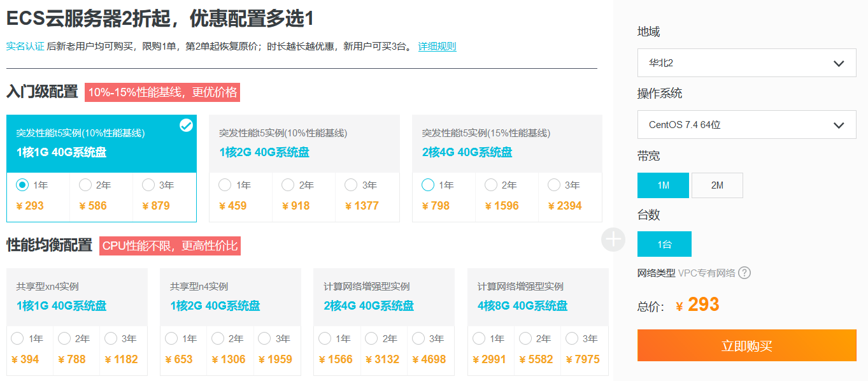Select the t5 2核4G 40G系统盘 card header
Image resolution: width=868 pixels, height=381 pixels.
click(507, 143)
